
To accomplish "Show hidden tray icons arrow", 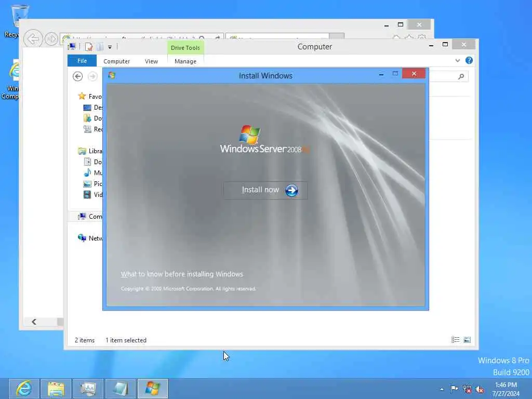I will 442,389.
